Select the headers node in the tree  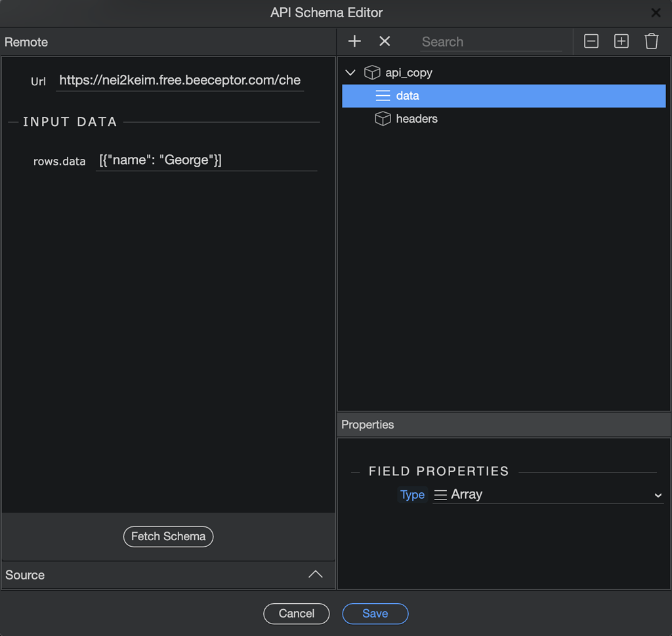415,119
